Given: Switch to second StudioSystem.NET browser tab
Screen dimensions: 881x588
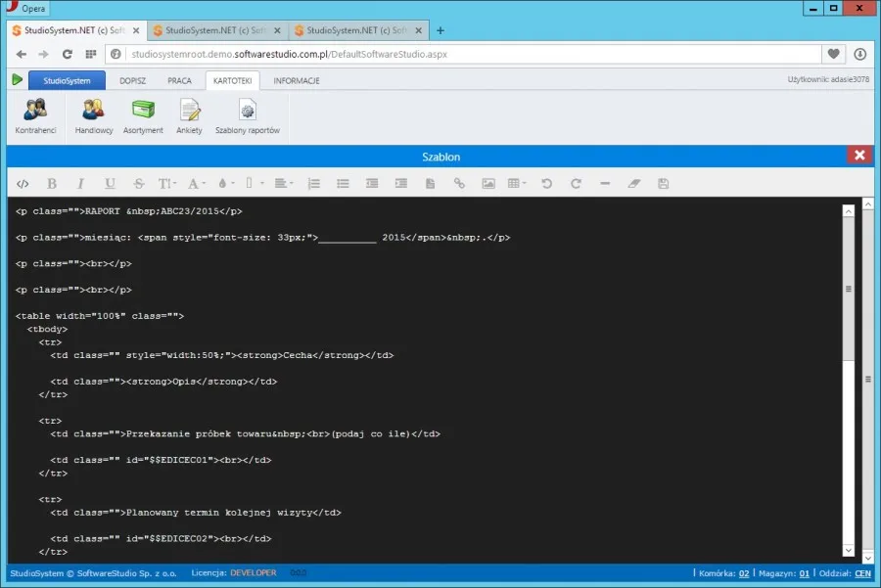Looking at the screenshot, I should click(217, 30).
